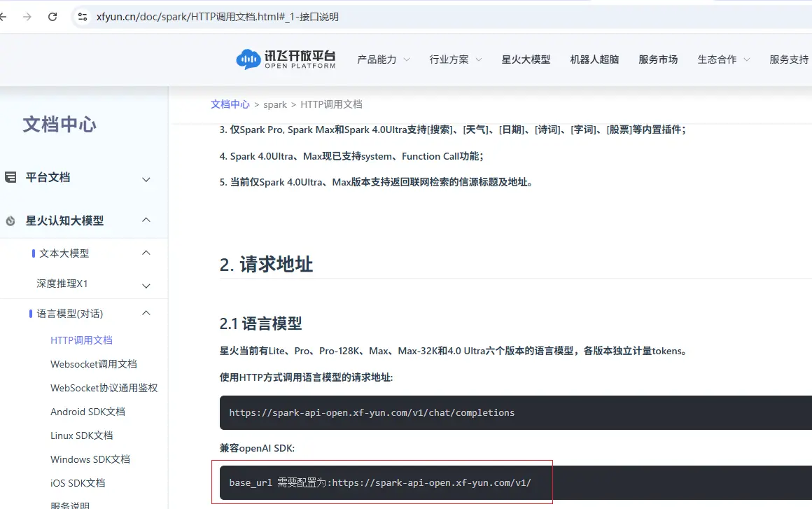Click the browser forward arrow

[27, 17]
